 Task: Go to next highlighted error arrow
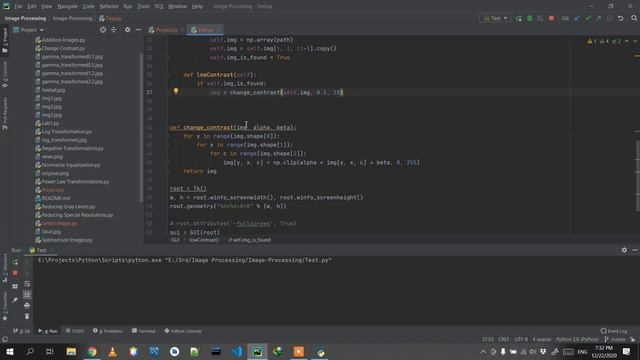[x=635, y=41]
